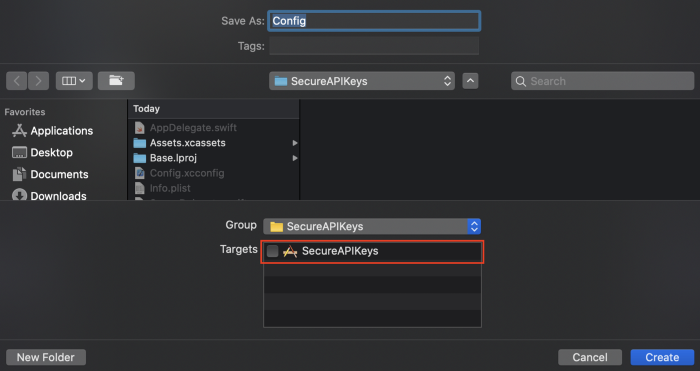Click the Documents sidebar icon
700x371 pixels.
pos(19,174)
